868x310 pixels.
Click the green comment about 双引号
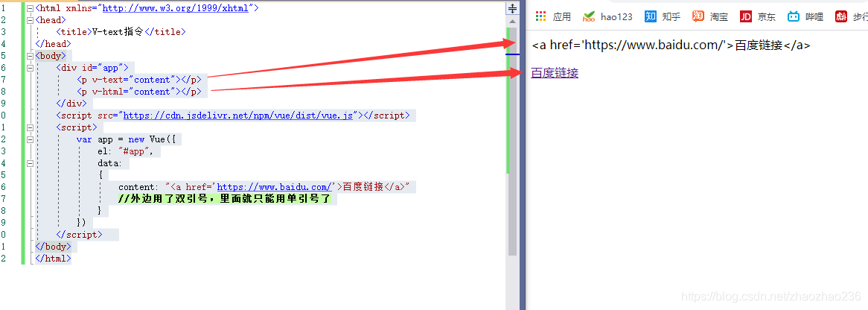pos(223,199)
